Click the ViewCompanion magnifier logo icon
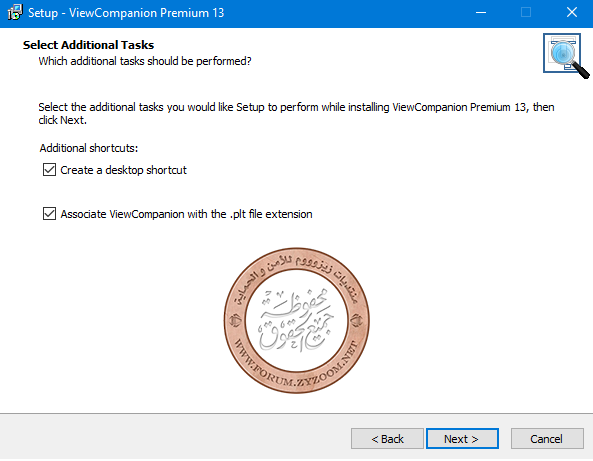Image resolution: width=593 pixels, height=461 pixels. click(x=565, y=55)
